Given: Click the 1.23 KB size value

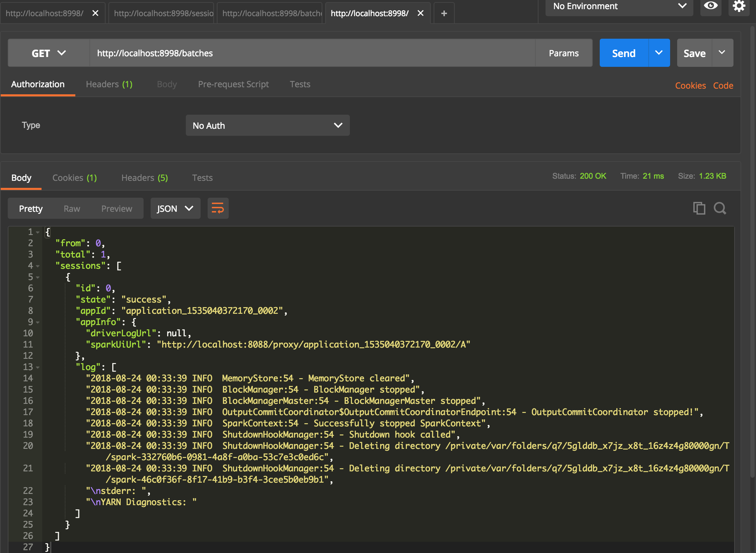Looking at the screenshot, I should (712, 176).
